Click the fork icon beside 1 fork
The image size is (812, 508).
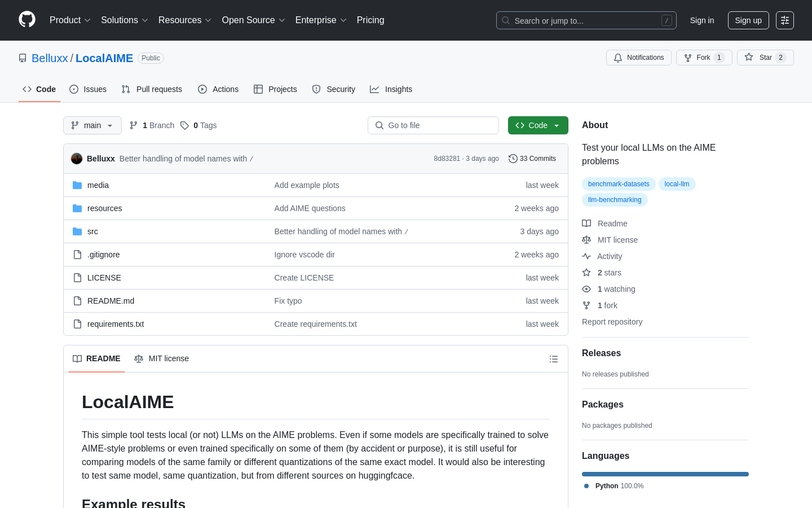click(586, 305)
